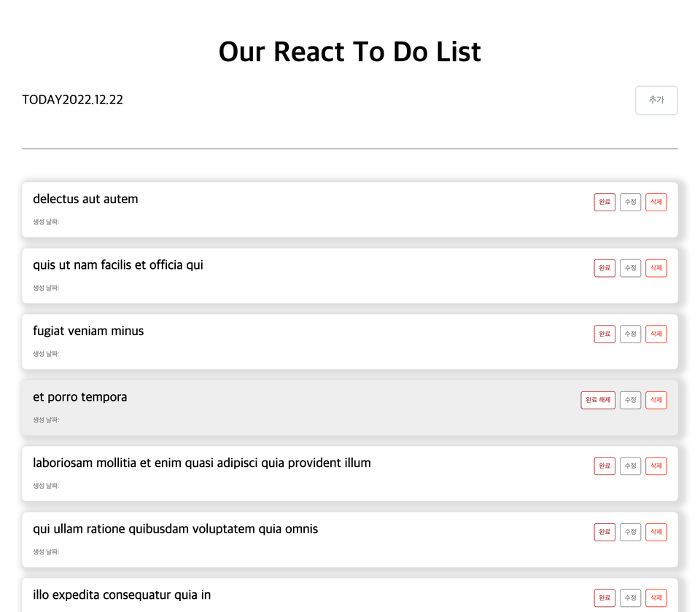
Task: Click the 'Our React To Do List' heading
Action: point(350,51)
